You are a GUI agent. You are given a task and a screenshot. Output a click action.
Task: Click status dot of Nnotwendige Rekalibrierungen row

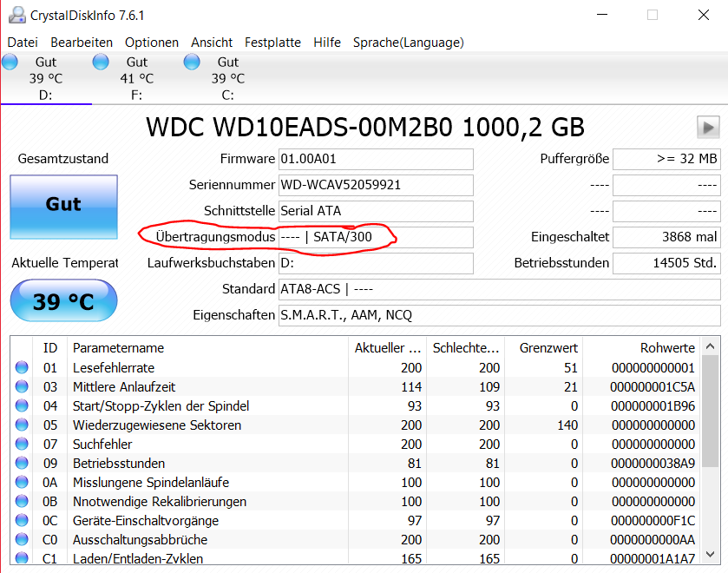pyautogui.click(x=22, y=500)
